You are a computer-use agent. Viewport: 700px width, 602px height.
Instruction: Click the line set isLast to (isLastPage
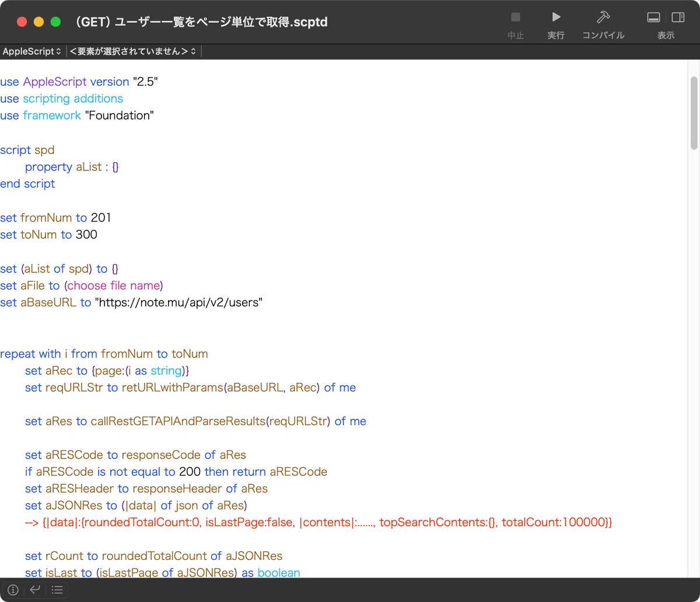point(163,573)
